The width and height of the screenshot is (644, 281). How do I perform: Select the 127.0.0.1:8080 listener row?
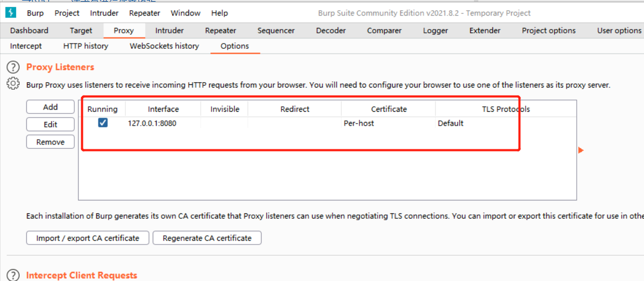point(269,124)
